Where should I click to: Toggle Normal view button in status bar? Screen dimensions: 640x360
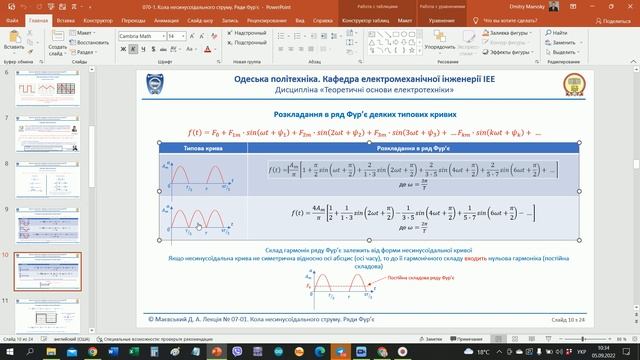(498, 339)
